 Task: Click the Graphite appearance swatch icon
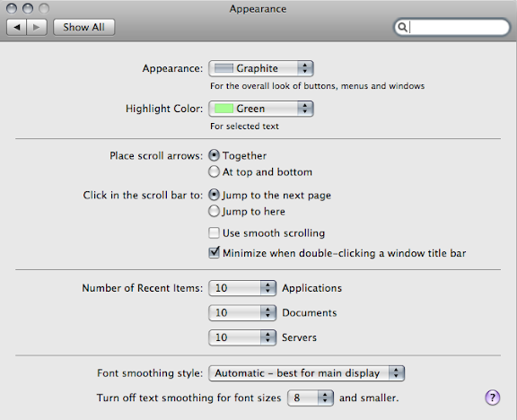[x=223, y=68]
